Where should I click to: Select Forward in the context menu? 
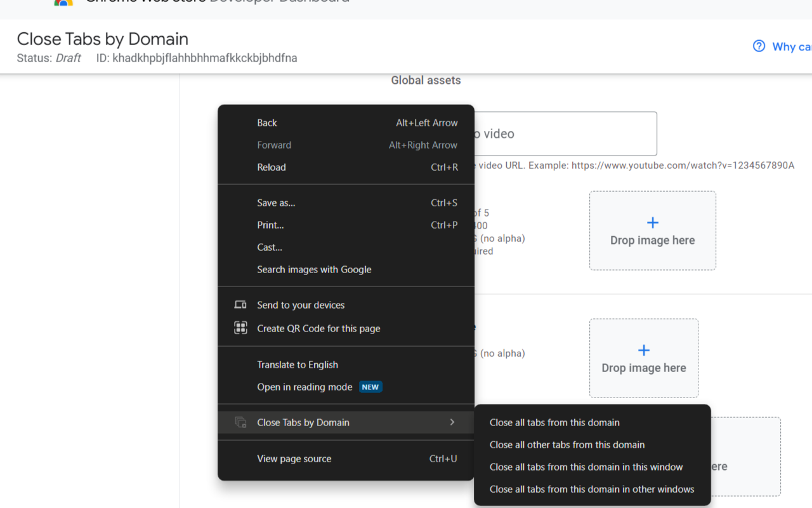tap(346, 145)
